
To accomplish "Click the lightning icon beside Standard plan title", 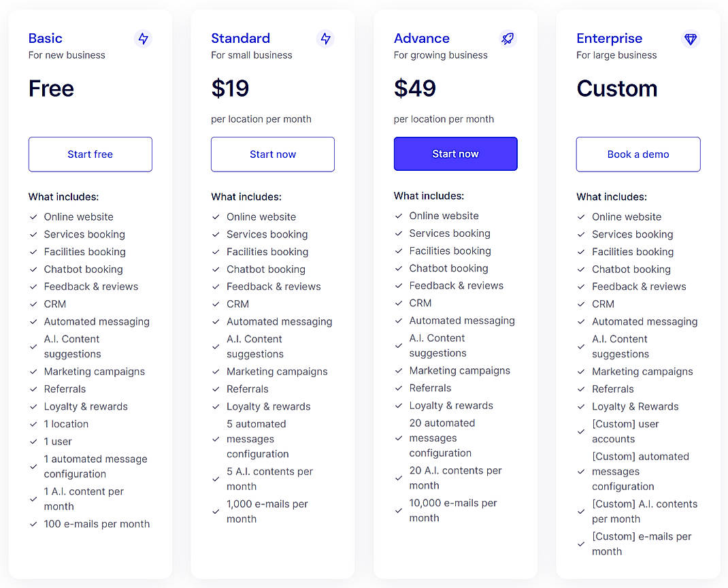I will [x=326, y=39].
